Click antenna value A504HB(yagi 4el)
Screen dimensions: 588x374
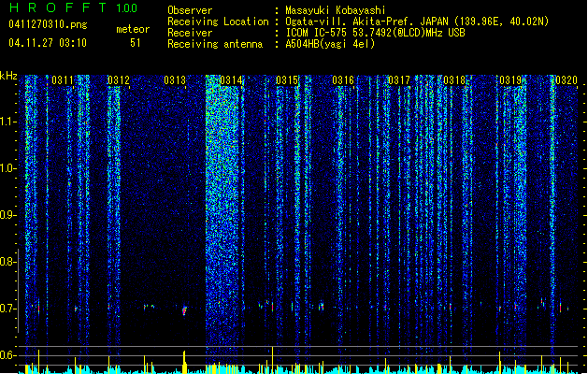[x=330, y=44]
